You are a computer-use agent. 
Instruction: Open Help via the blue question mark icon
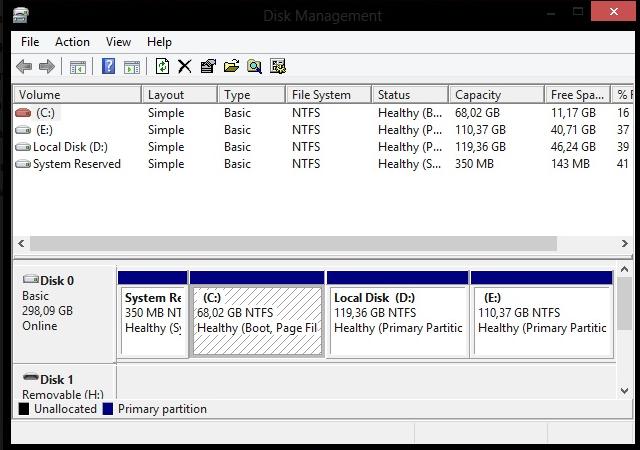[x=108, y=66]
